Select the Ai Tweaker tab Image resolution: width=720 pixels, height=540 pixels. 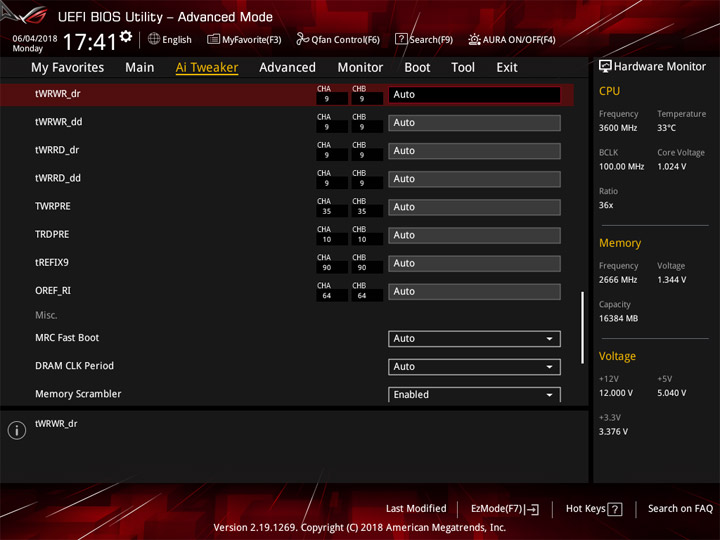tap(207, 68)
